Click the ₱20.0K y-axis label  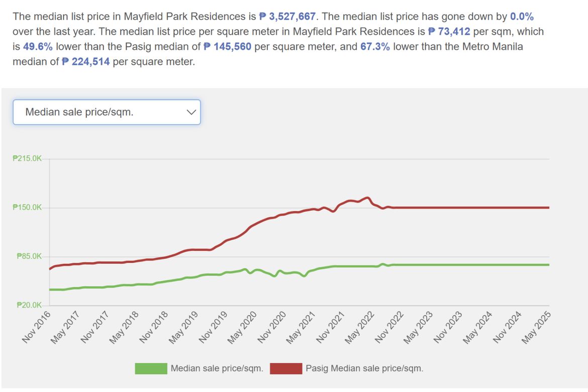29,305
